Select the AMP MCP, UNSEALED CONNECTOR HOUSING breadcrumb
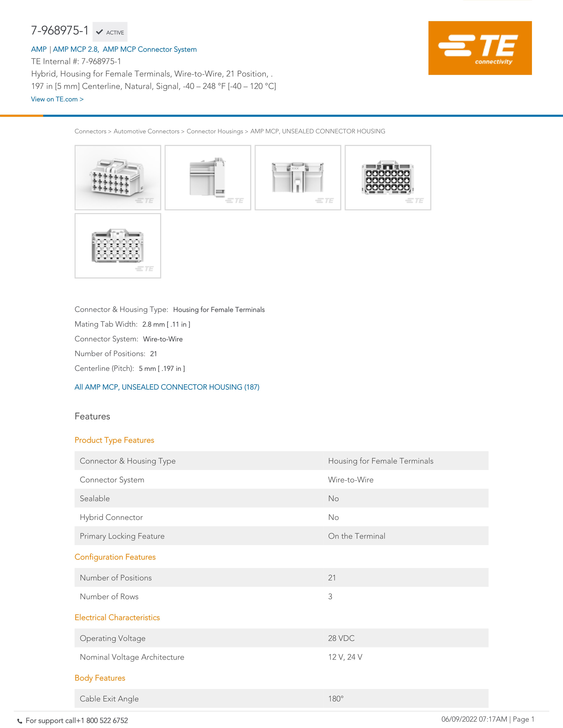Image resolution: width=563 pixels, height=728 pixels. click(x=318, y=131)
